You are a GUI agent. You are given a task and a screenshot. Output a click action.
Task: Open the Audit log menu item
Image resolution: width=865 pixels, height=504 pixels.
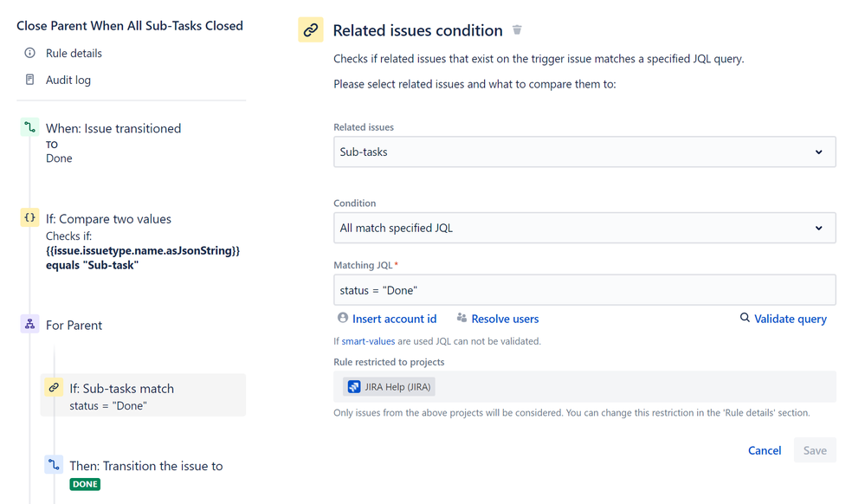(68, 80)
